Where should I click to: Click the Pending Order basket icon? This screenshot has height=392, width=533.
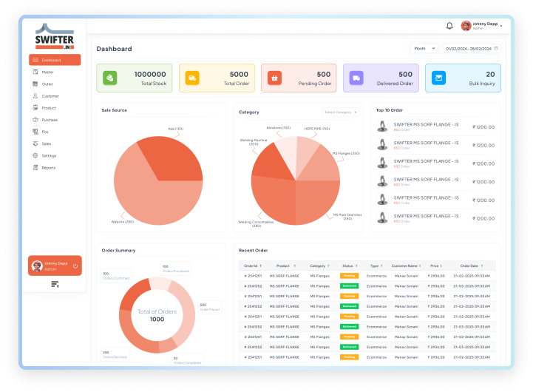click(x=274, y=78)
